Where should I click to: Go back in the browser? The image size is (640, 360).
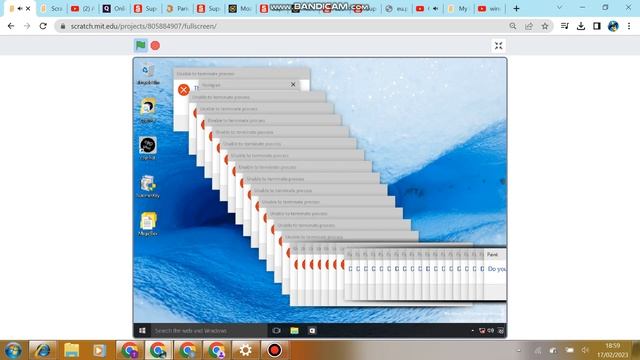point(11,26)
